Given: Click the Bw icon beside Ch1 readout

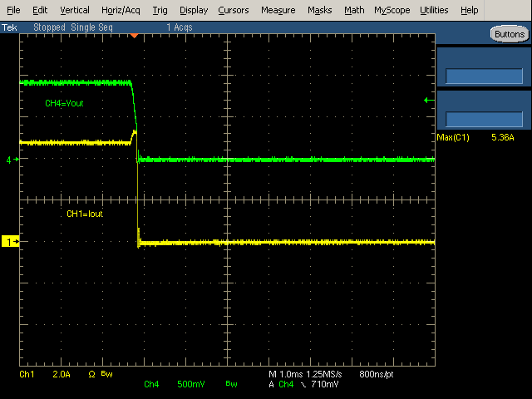Looking at the screenshot, I should pos(106,375).
